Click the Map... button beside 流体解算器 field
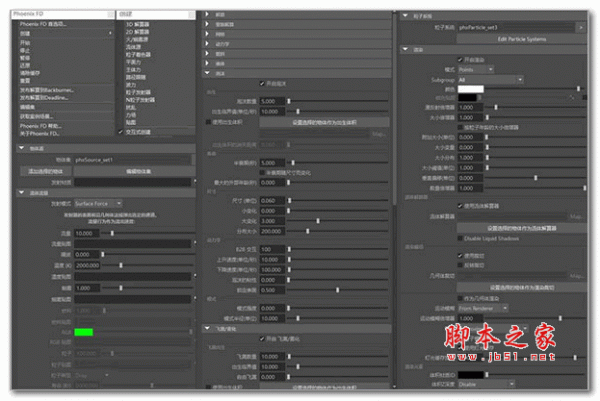The height and width of the screenshot is (401, 600). (x=577, y=217)
